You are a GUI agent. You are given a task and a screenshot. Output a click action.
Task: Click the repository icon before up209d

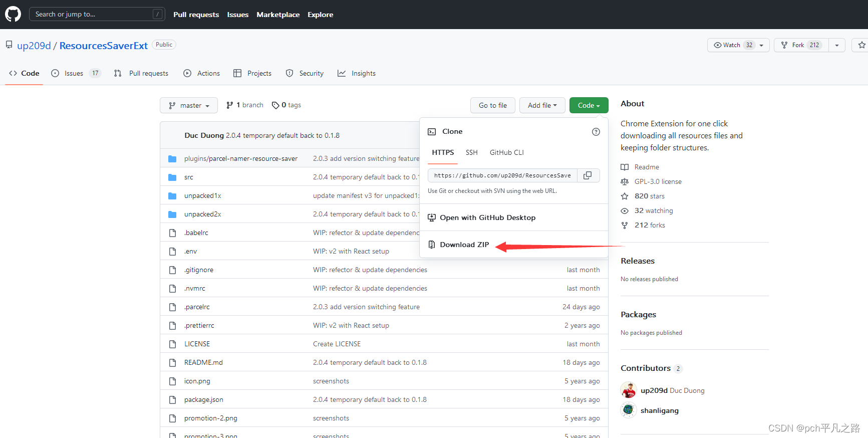click(x=9, y=45)
